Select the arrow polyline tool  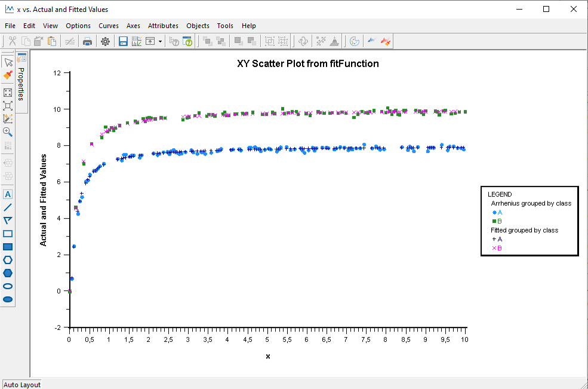point(8,220)
